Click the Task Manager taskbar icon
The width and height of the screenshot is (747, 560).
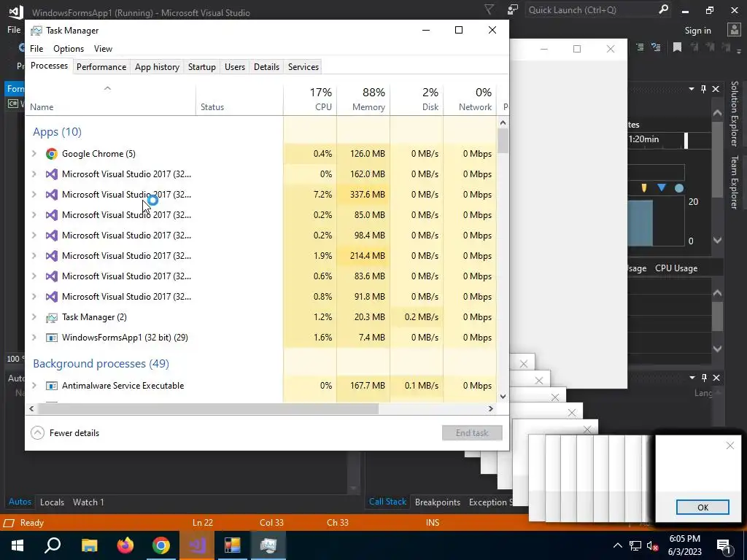coord(268,545)
